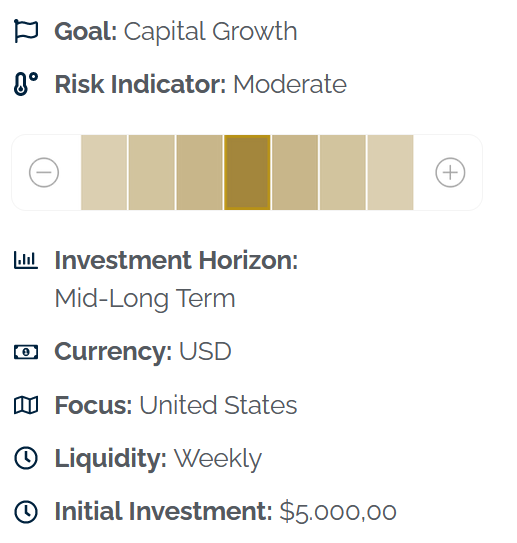Select the sixth risk level block
Image resolution: width=517 pixels, height=543 pixels.
coord(343,172)
